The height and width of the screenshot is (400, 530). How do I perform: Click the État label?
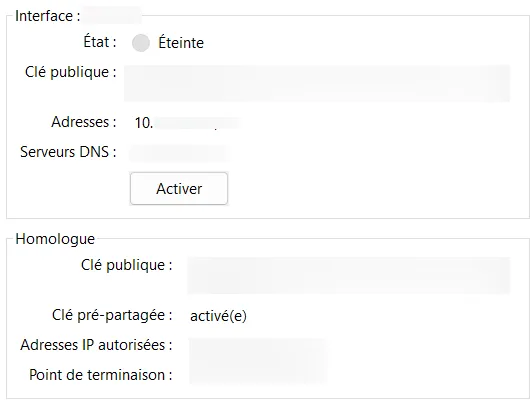pos(100,42)
